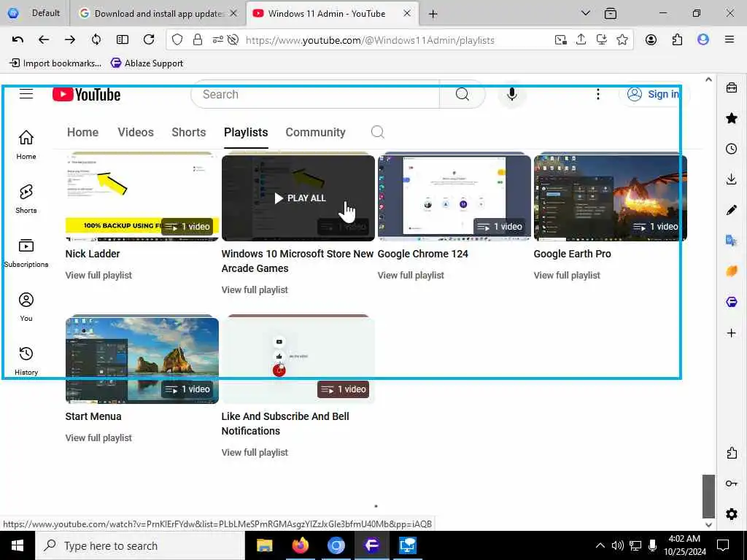
Task: Open the Google Earth Pro playlist thumbnail
Action: click(x=611, y=197)
